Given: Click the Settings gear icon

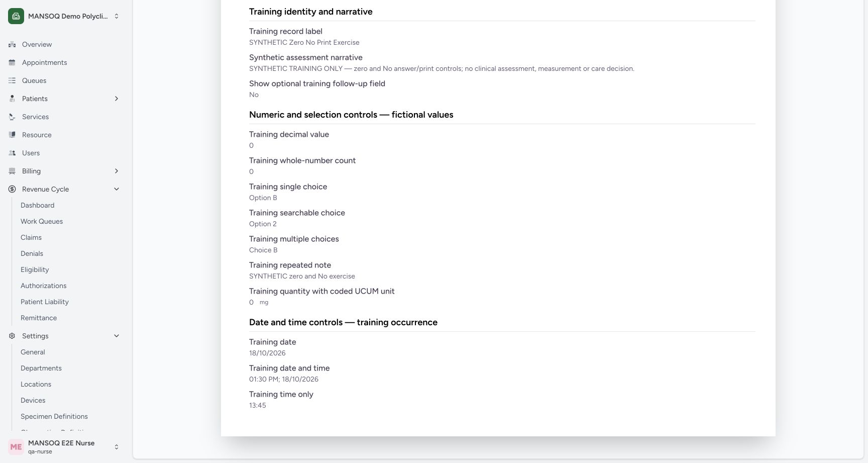Looking at the screenshot, I should 12,336.
